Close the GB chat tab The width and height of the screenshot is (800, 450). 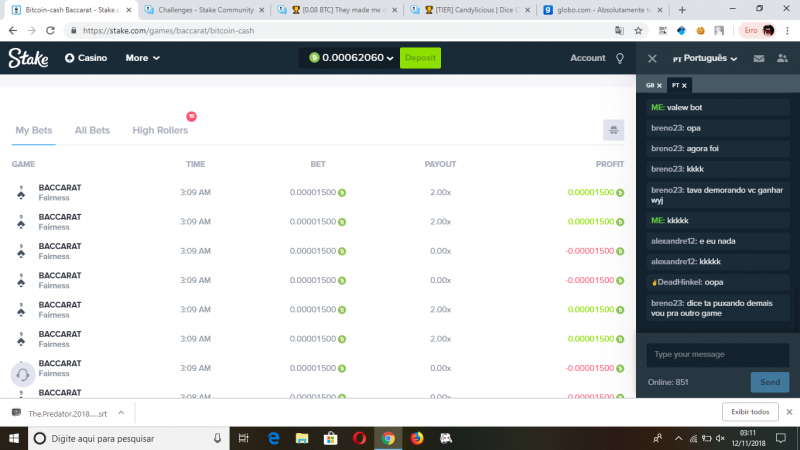coord(659,85)
